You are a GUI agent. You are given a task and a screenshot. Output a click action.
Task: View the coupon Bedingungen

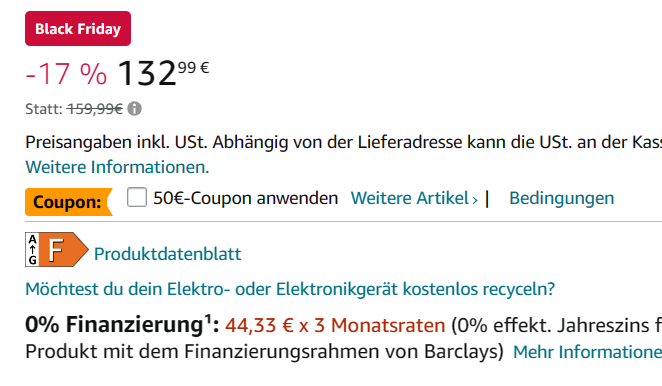[x=562, y=198]
